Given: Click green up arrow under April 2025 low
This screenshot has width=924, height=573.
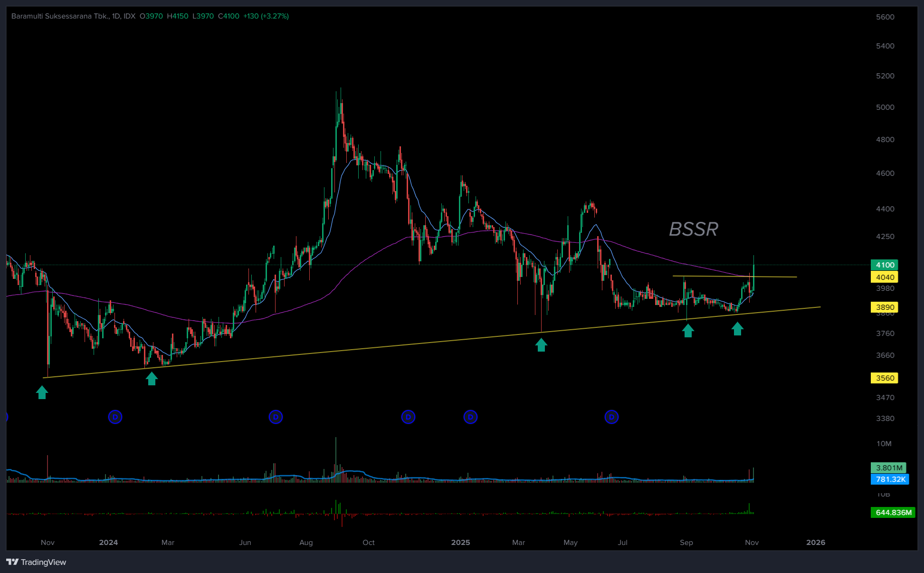Looking at the screenshot, I should tap(541, 345).
